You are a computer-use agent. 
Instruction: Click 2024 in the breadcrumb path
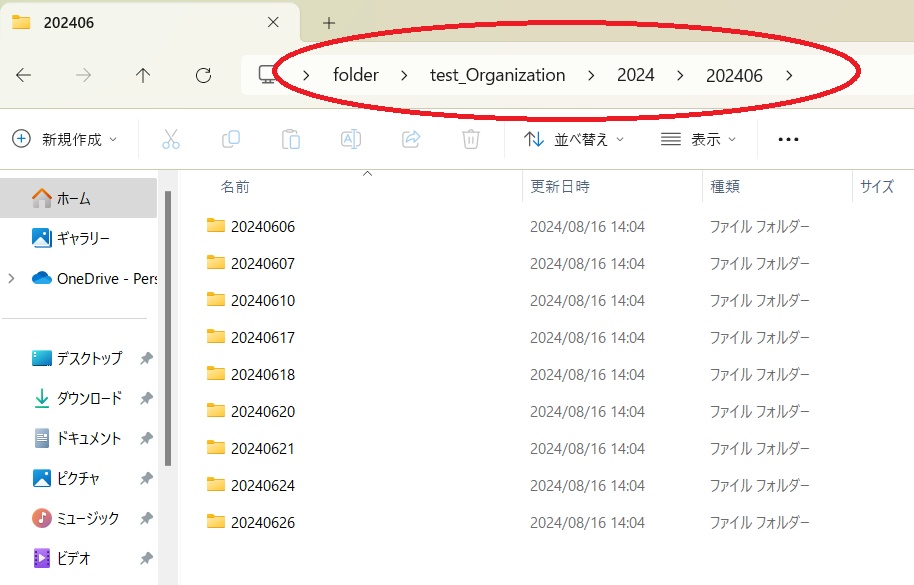pyautogui.click(x=636, y=75)
